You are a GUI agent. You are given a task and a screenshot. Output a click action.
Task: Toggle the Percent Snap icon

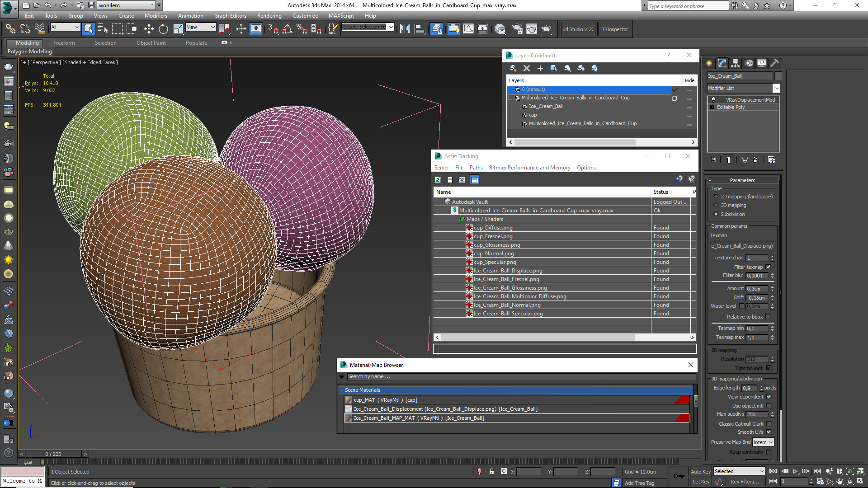tap(302, 29)
